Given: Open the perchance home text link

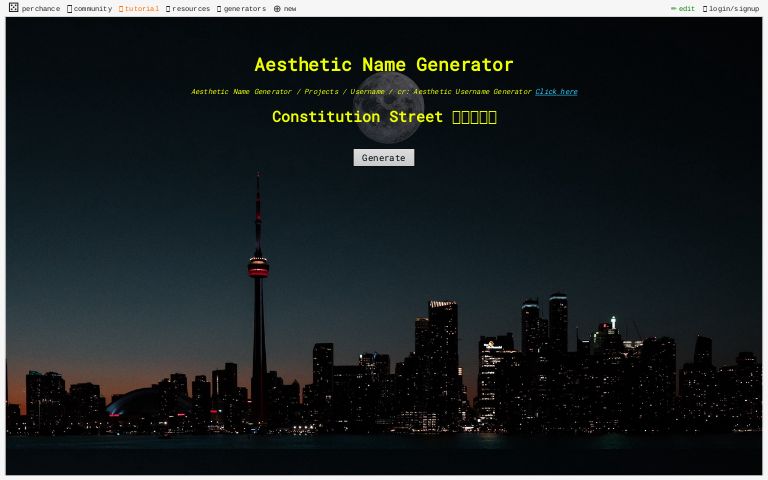Looking at the screenshot, I should pos(41,9).
